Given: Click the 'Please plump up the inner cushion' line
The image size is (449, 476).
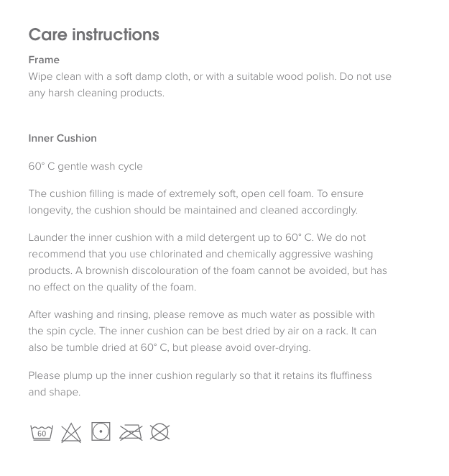Looking at the screenshot, I should [200, 375].
